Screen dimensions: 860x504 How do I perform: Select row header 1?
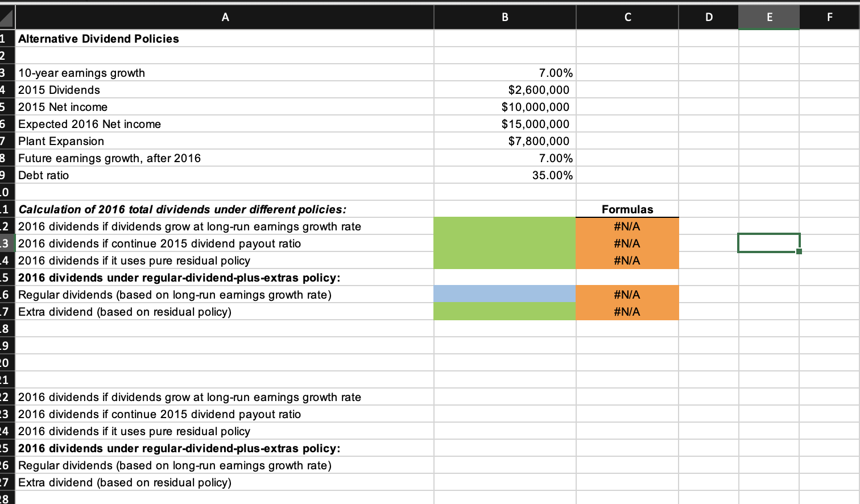(7, 38)
